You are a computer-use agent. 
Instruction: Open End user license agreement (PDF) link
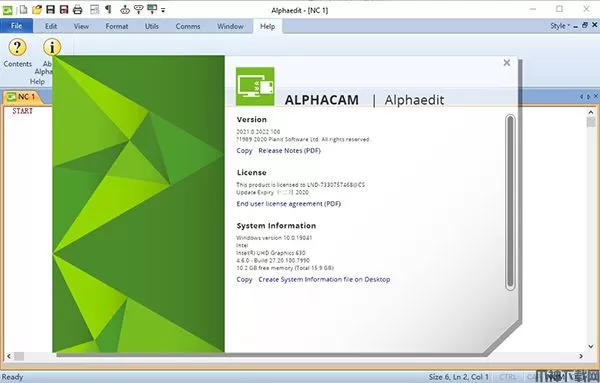pos(289,204)
